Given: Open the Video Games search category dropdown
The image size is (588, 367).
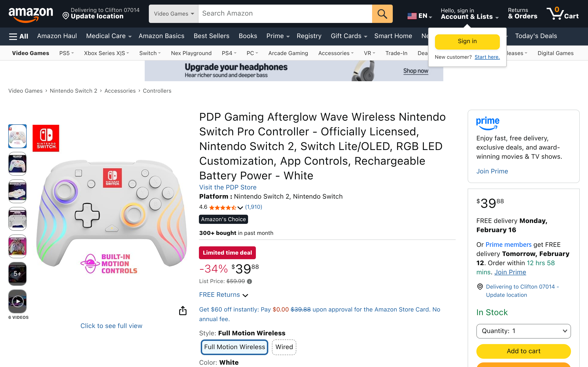Looking at the screenshot, I should pos(173,14).
